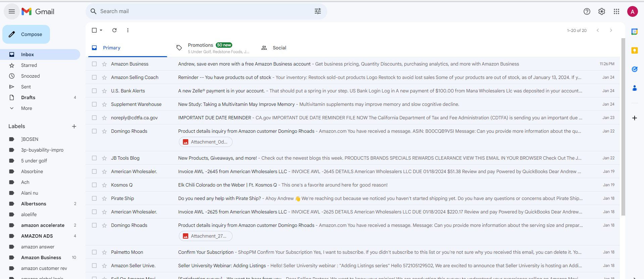Open the Attachment_27... file chip

coord(206,236)
